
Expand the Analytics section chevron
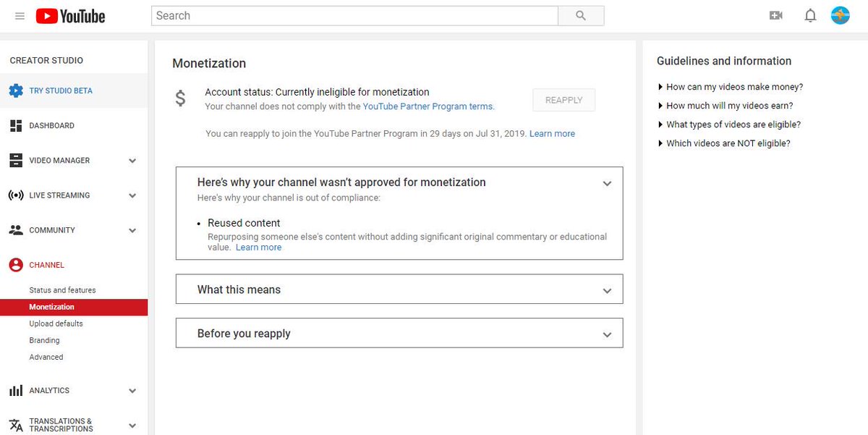click(132, 391)
